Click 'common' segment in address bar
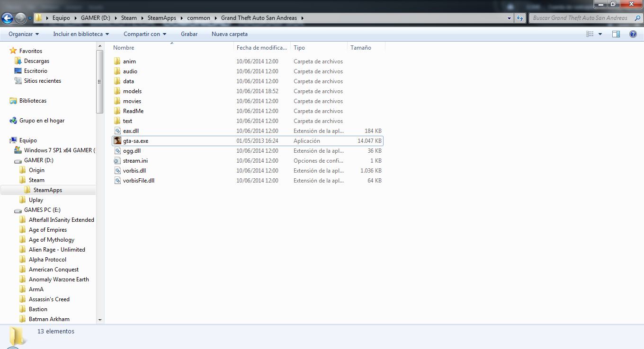 (x=198, y=18)
